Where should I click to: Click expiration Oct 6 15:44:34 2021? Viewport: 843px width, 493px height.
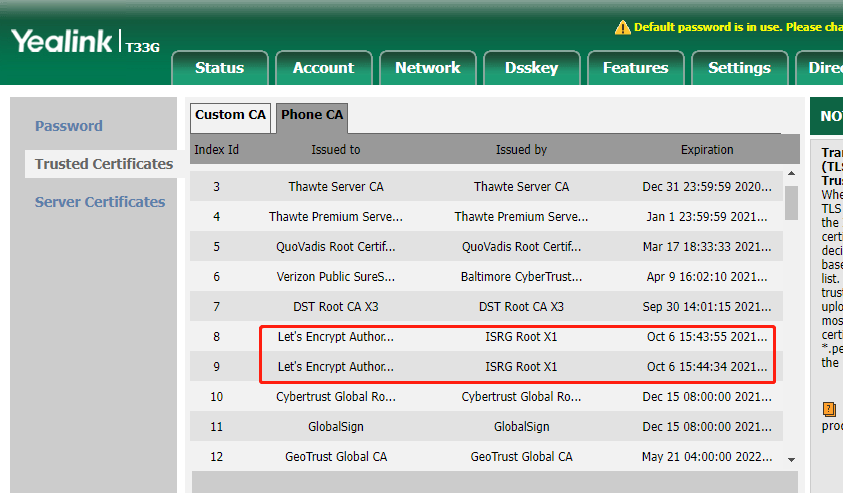tap(707, 367)
